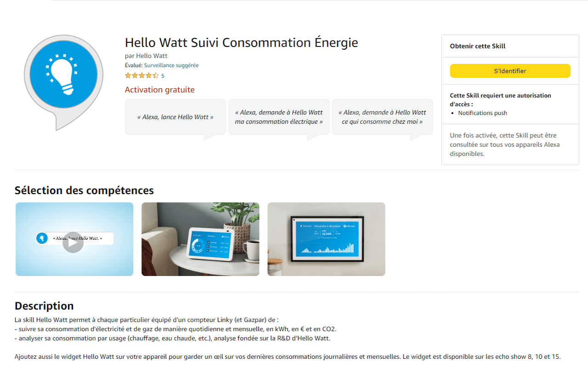
Task: Select the "ma consommation électrique" phrase bubble
Action: 279,117
